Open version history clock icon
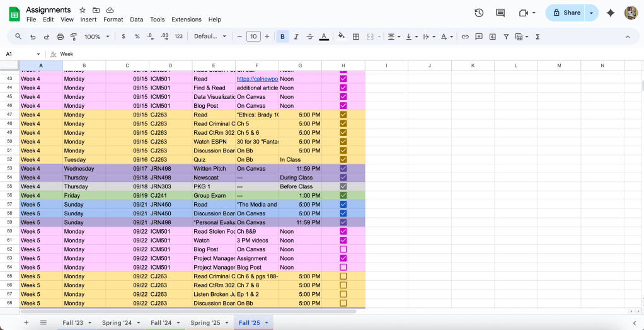 click(x=479, y=13)
